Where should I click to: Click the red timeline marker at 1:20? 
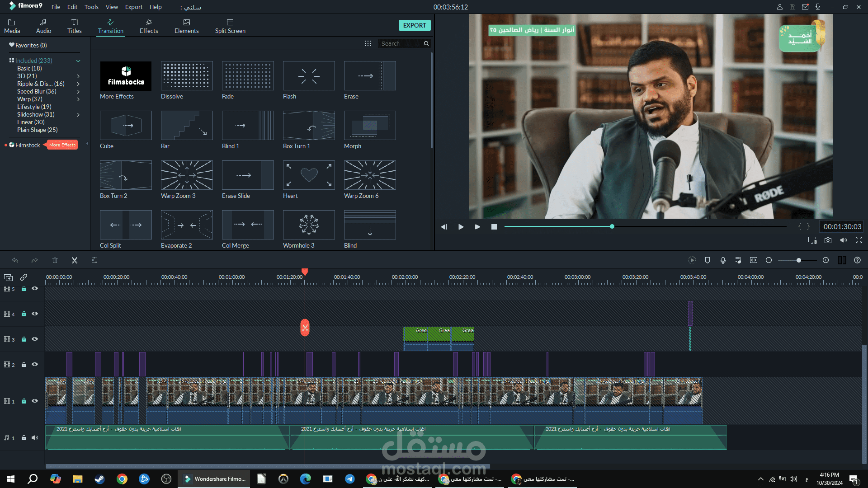[305, 272]
